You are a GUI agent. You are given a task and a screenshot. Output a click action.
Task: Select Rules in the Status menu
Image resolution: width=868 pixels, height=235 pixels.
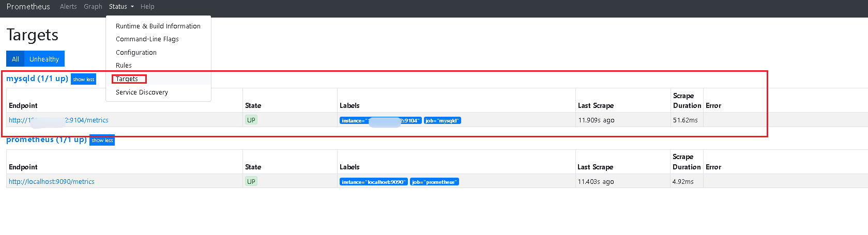(x=124, y=66)
